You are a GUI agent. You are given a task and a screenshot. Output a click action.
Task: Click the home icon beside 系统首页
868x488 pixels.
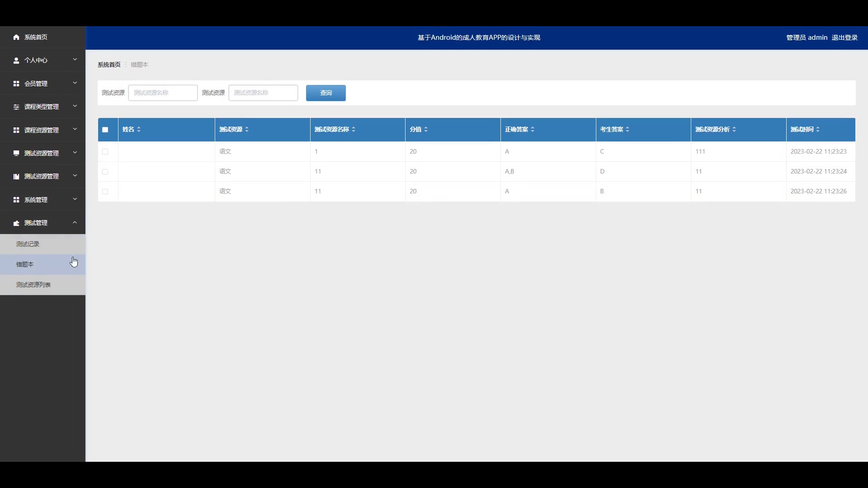click(x=16, y=37)
